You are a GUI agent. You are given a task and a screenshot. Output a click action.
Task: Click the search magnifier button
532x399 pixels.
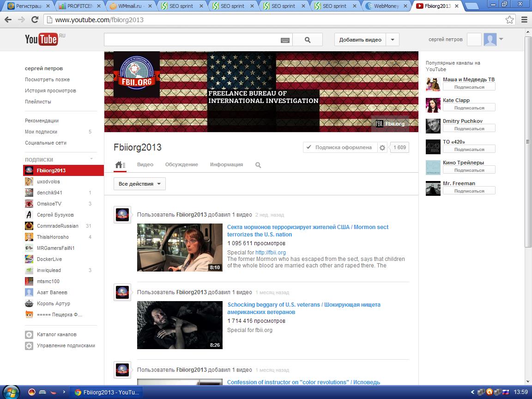[308, 40]
